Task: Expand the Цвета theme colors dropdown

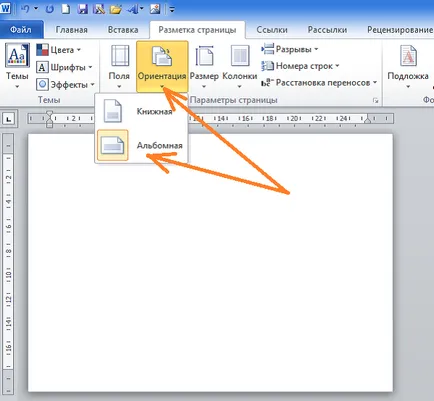Action: coord(59,50)
